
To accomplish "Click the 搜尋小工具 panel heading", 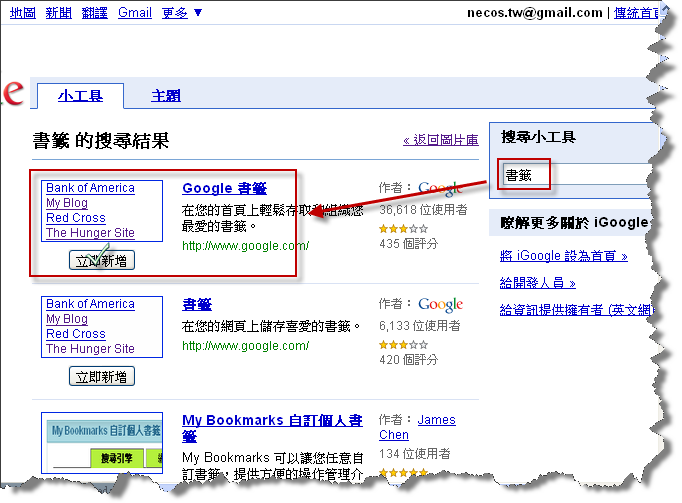I will [x=538, y=137].
